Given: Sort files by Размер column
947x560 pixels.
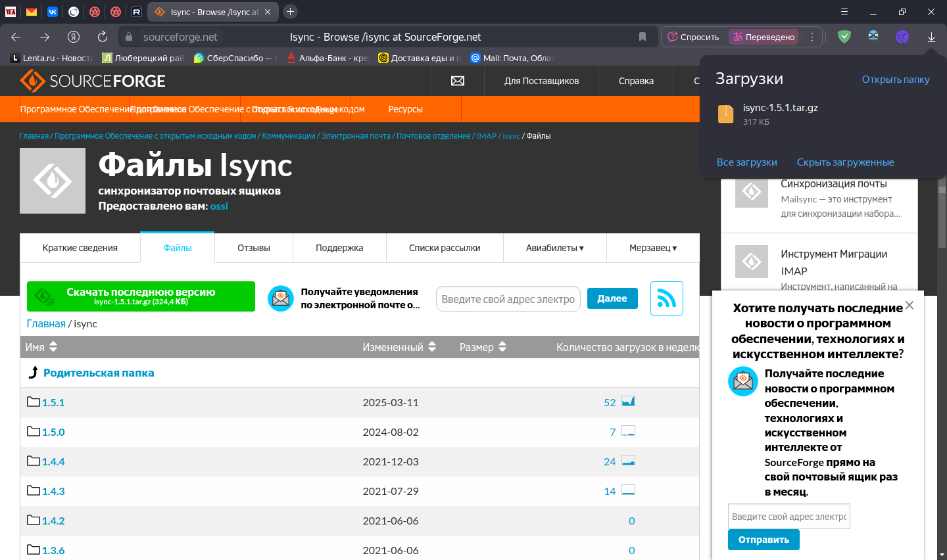Looking at the screenshot, I should point(482,347).
